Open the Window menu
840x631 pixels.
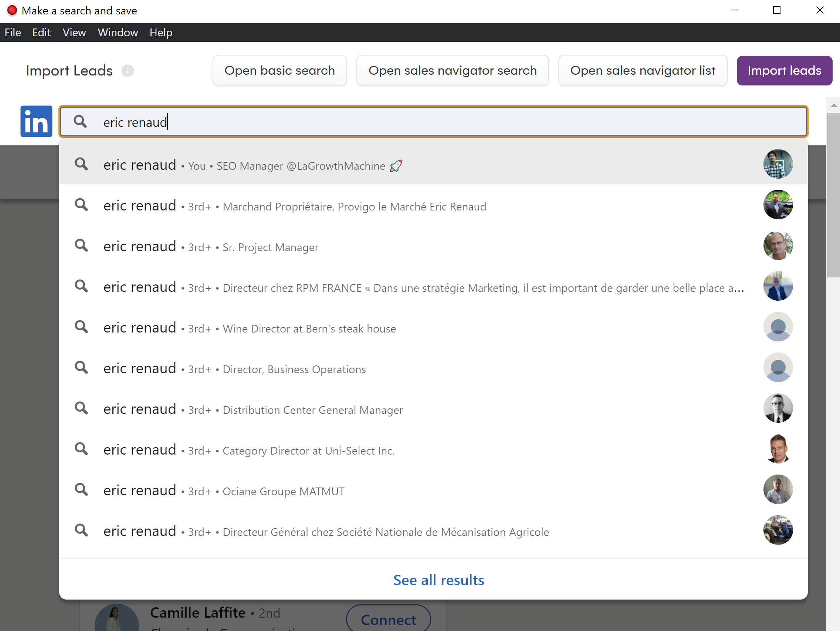[118, 33]
